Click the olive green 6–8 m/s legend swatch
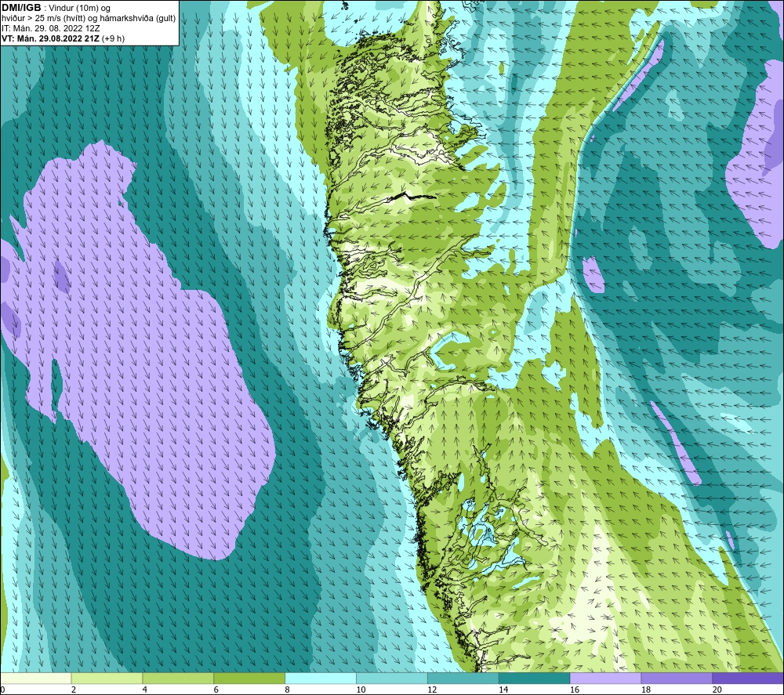Viewport: 784px width, 695px height. (x=249, y=678)
